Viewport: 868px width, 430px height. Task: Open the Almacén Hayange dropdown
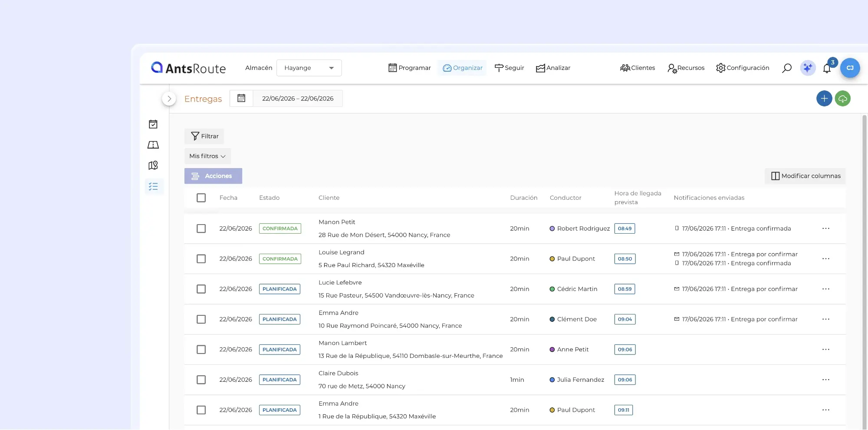coord(309,68)
